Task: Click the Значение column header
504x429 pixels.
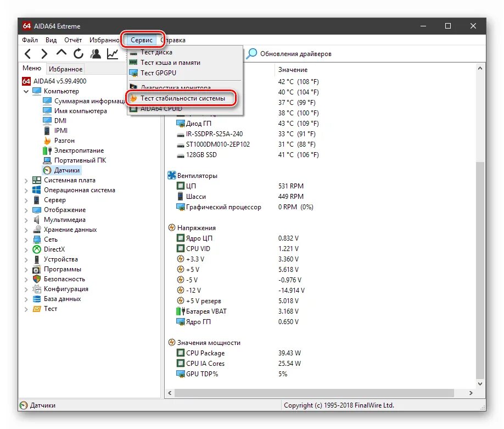Action: (x=293, y=70)
